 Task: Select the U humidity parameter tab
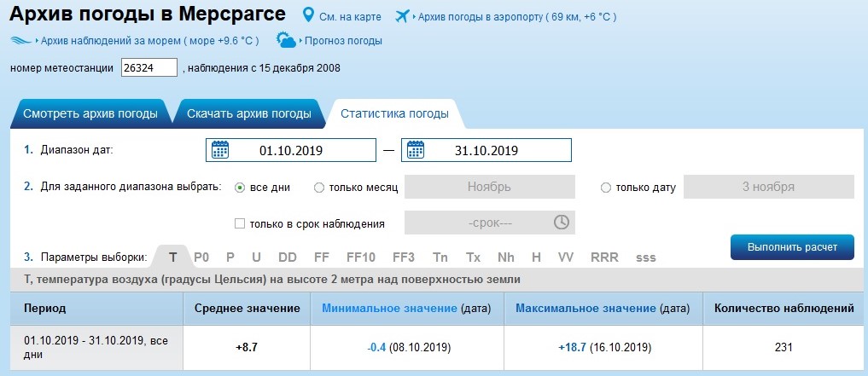256,257
